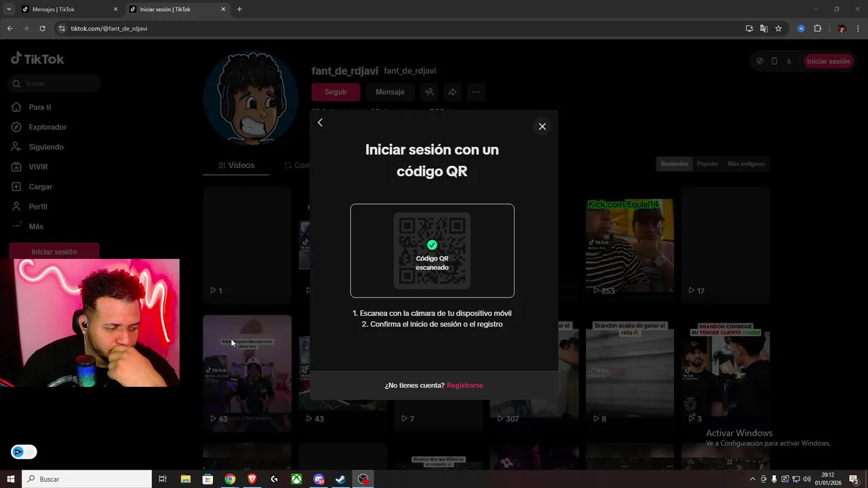
Task: Open Para ti in sidebar
Action: (x=39, y=107)
